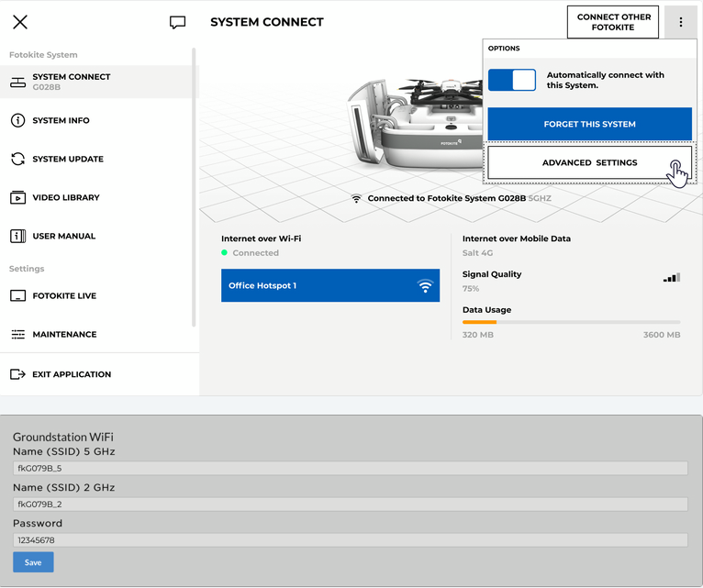703x588 pixels.
Task: Click the Maintenance sliders icon
Action: pos(17,335)
